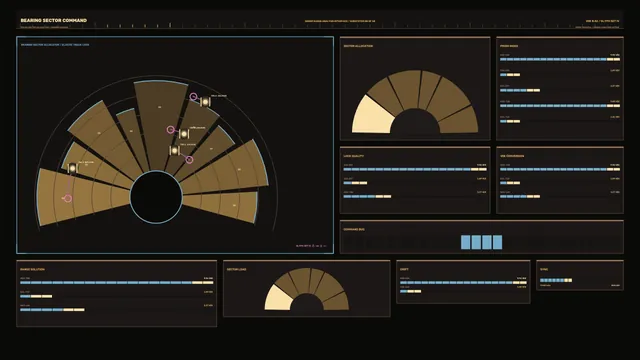Click the long bar in the Drift panel
The height and width of the screenshot is (360, 640).
pyautogui.click(x=463, y=282)
